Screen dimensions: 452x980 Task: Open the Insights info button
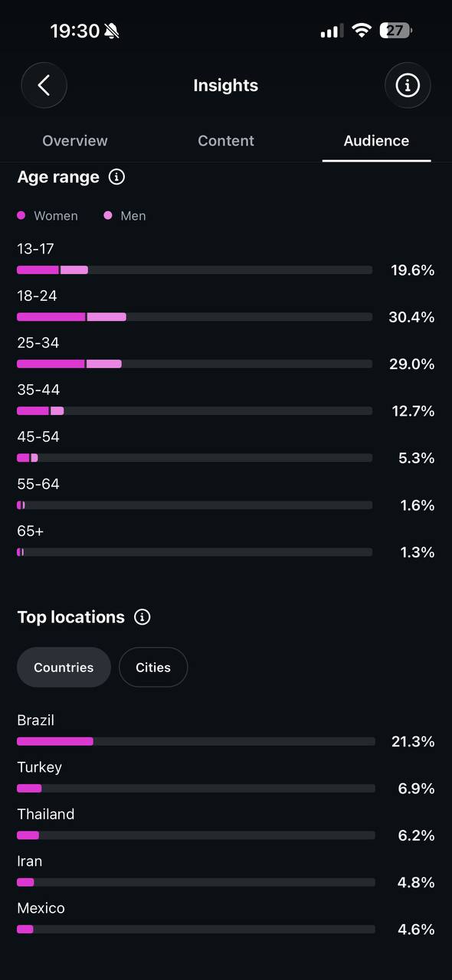pos(408,85)
